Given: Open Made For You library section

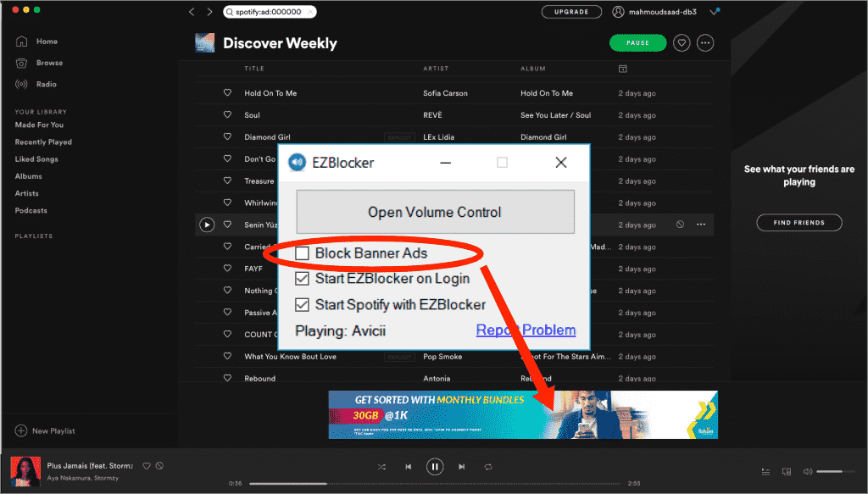Looking at the screenshot, I should tap(39, 125).
